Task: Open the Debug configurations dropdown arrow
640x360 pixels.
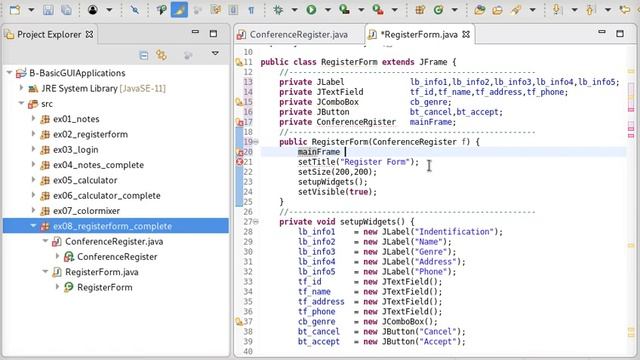Action: [294, 10]
